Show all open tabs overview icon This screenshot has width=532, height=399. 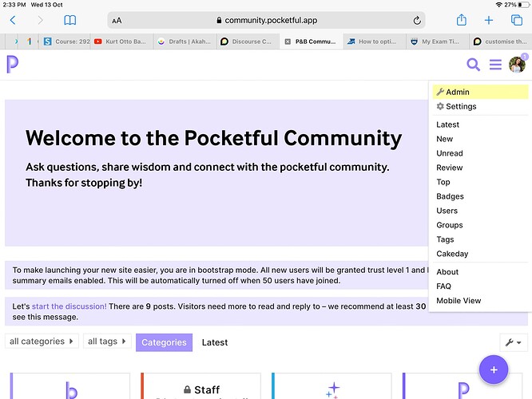pyautogui.click(x=517, y=20)
